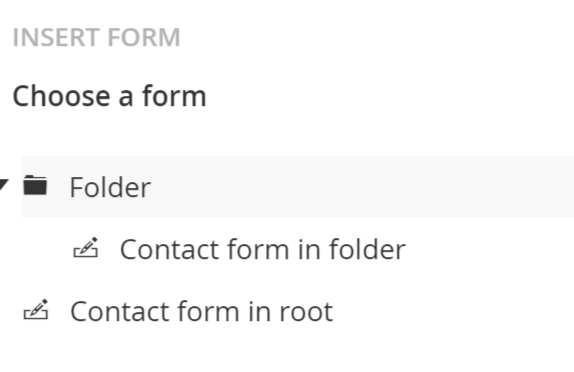Pick the nested contact form's edit icon

point(86,248)
